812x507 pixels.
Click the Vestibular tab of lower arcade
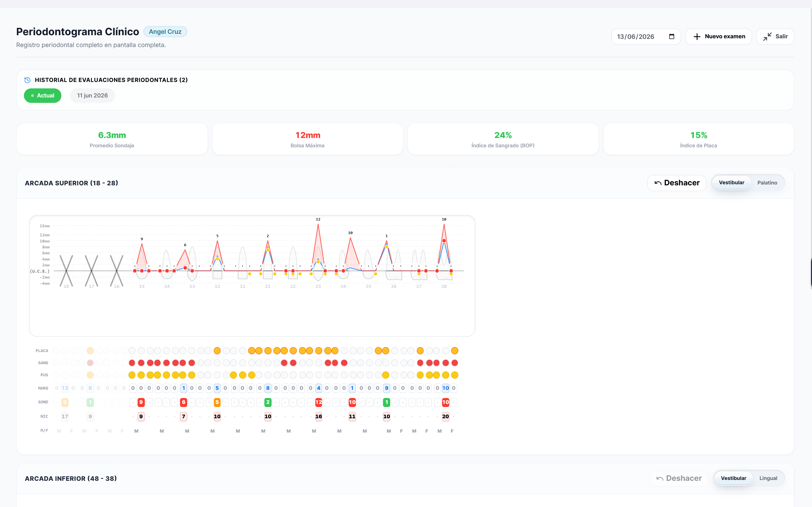tap(734, 479)
